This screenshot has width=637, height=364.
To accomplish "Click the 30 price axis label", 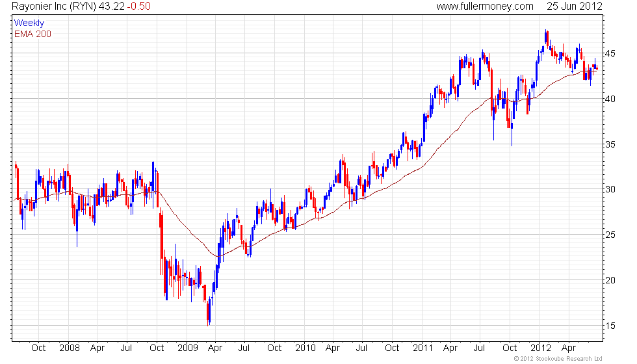I will pos(610,190).
